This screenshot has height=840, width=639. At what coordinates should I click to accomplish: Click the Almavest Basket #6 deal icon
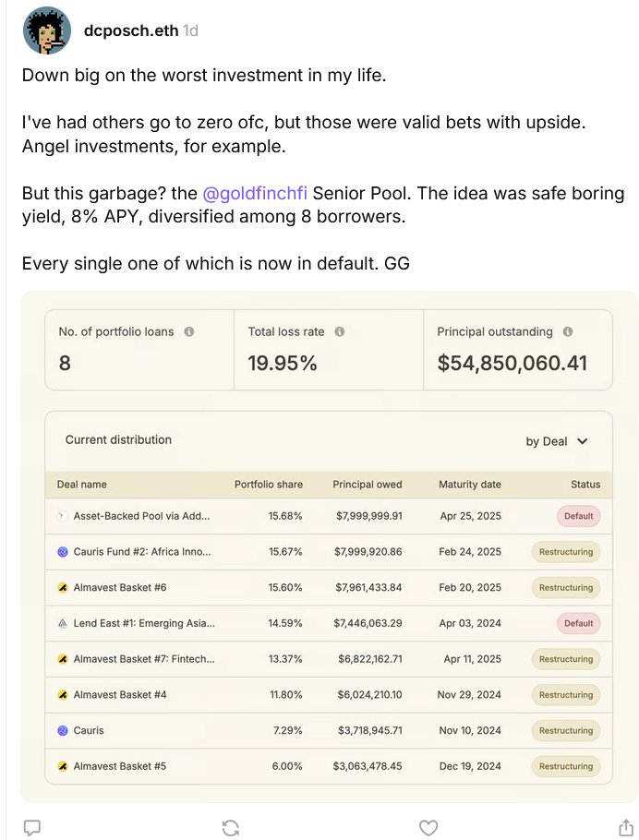(63, 588)
